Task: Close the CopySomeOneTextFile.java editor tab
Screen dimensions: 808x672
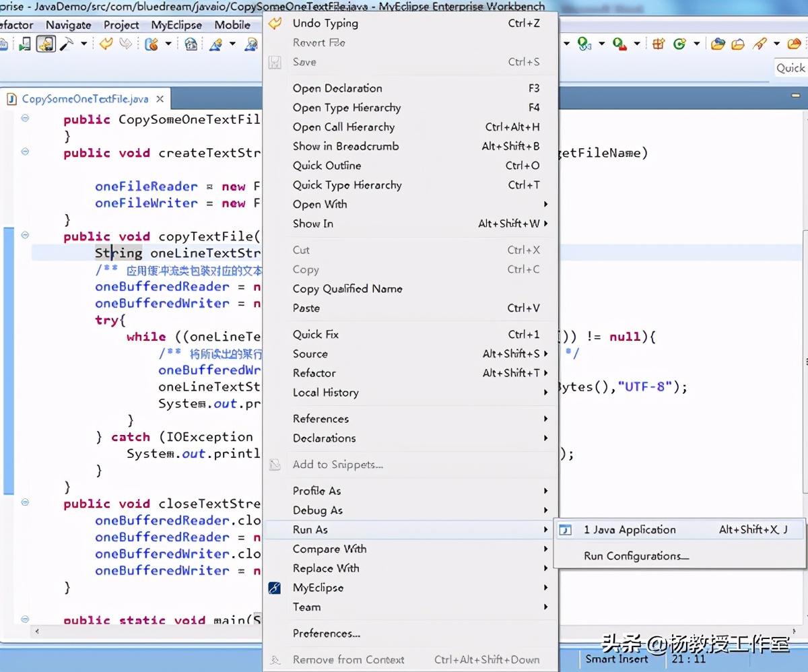Action: (160, 99)
